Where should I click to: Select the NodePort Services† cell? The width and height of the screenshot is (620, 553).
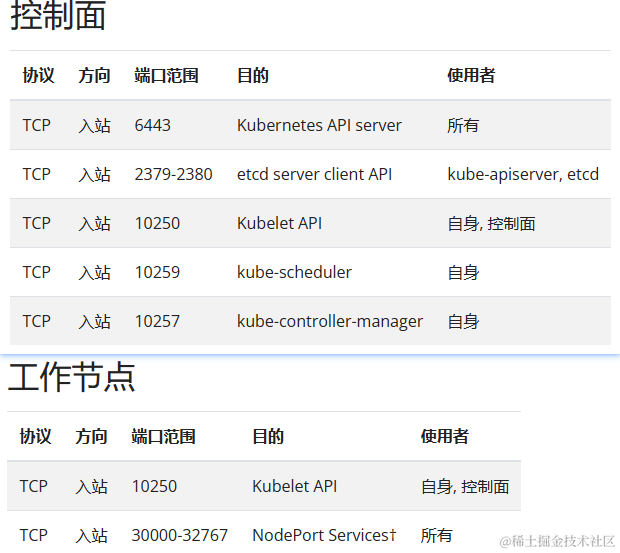[324, 535]
